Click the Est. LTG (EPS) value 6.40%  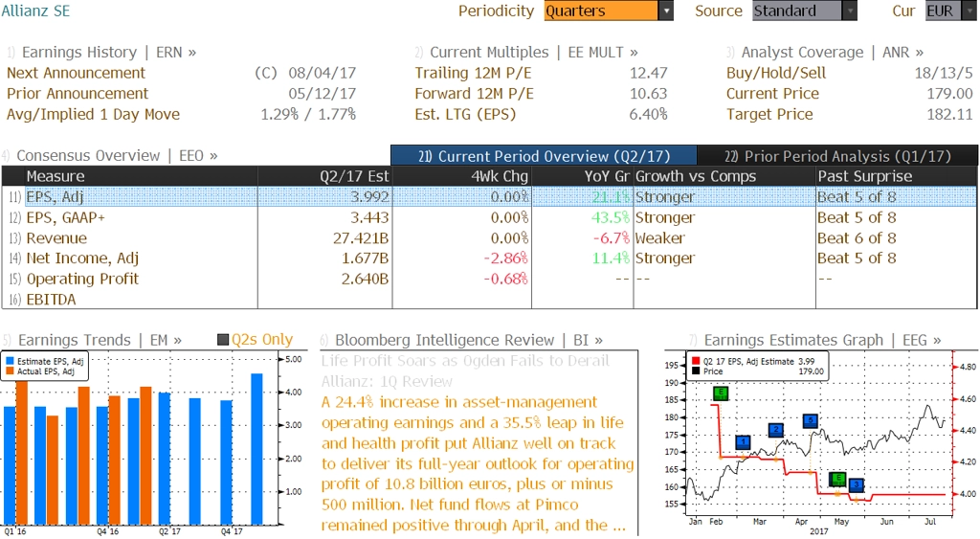(x=648, y=115)
